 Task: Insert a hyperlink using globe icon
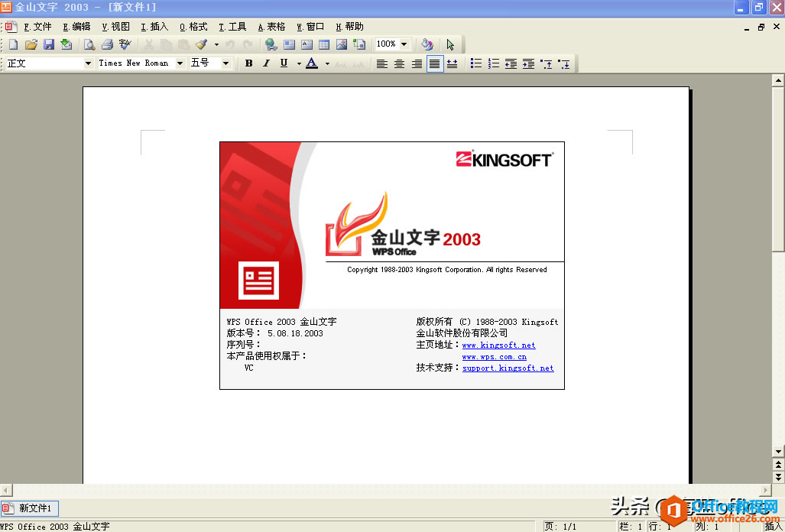pyautogui.click(x=271, y=44)
